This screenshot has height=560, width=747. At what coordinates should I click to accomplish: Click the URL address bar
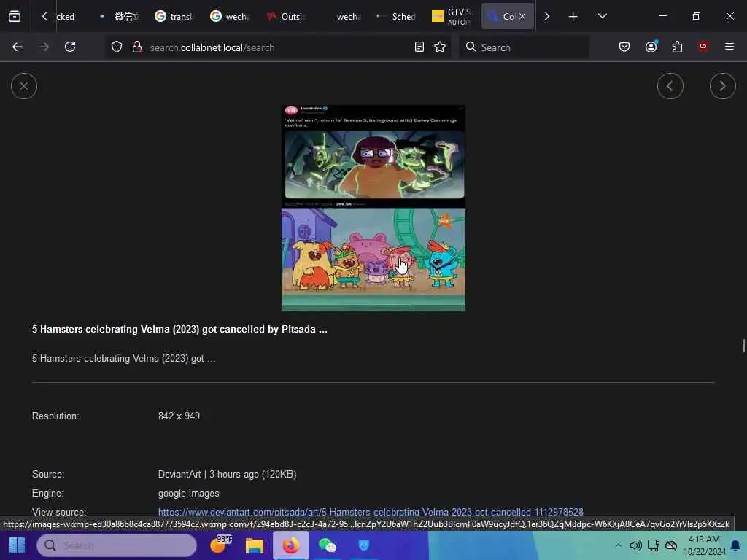(279, 47)
